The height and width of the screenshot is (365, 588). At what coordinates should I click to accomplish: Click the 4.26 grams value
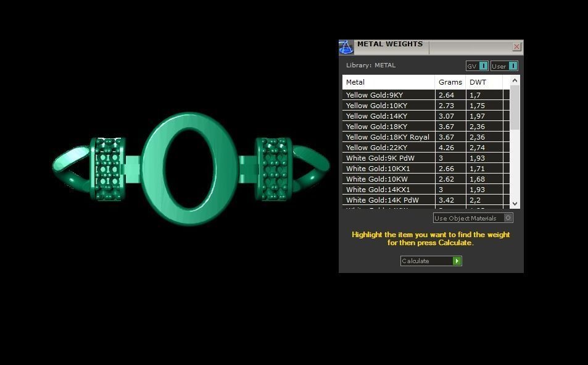coord(446,148)
